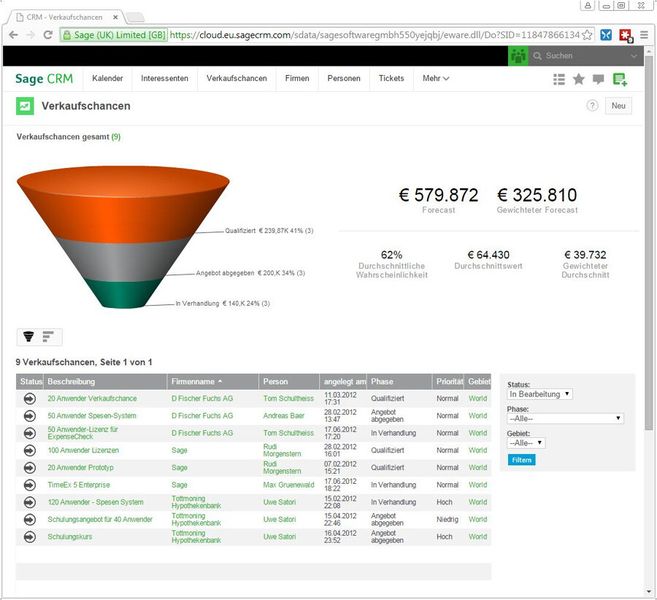
Task: Click the green team icon next to search
Action: pos(518,56)
